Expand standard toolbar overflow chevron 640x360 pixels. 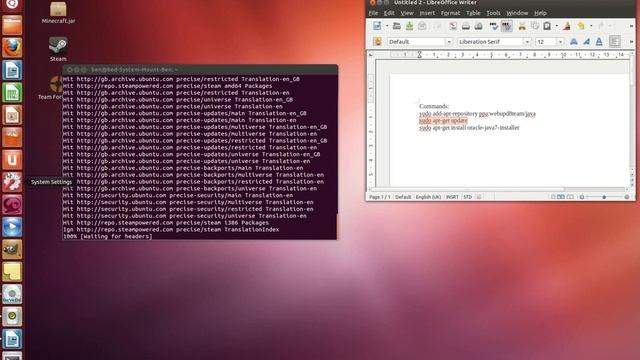click(631, 27)
